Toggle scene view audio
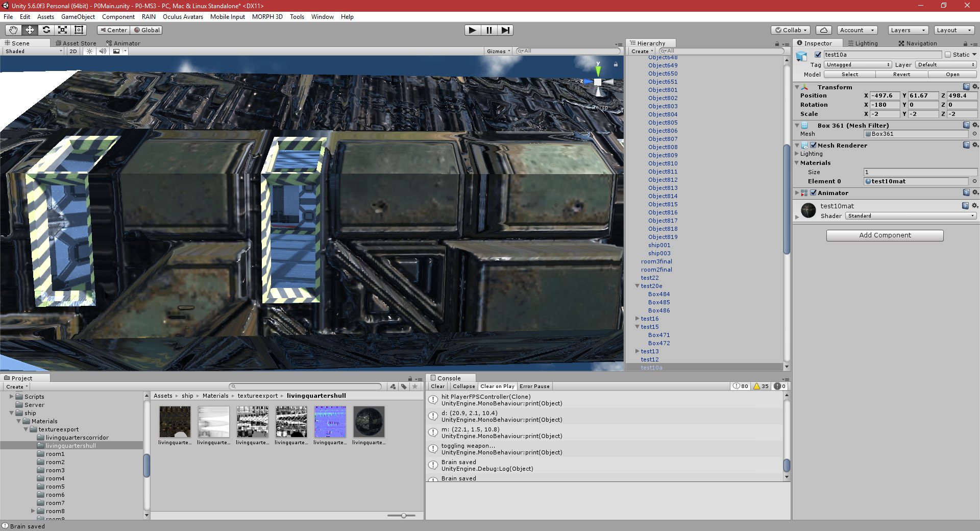 coord(103,51)
